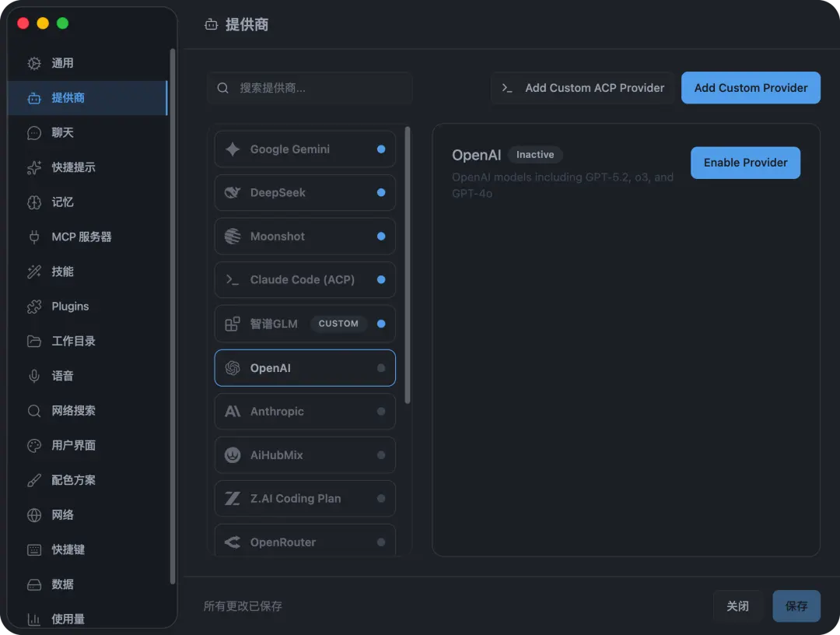This screenshot has height=635, width=840.
Task: Go to MCP 服务器 settings
Action: click(88, 237)
